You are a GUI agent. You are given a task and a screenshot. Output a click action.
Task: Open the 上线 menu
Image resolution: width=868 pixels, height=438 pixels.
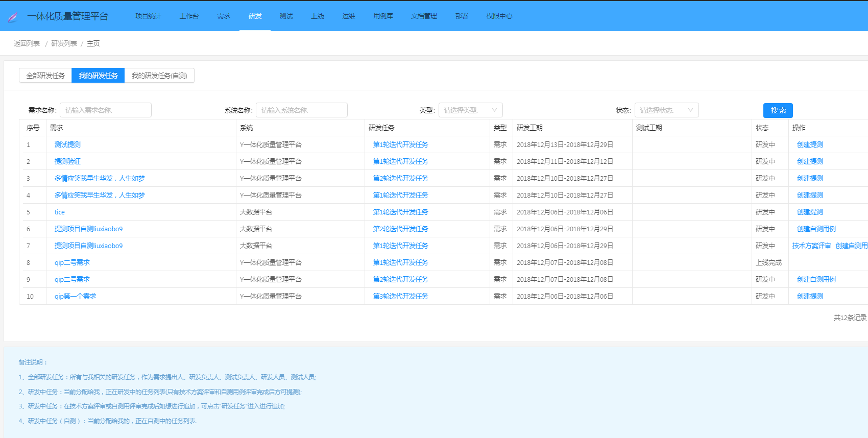[318, 16]
